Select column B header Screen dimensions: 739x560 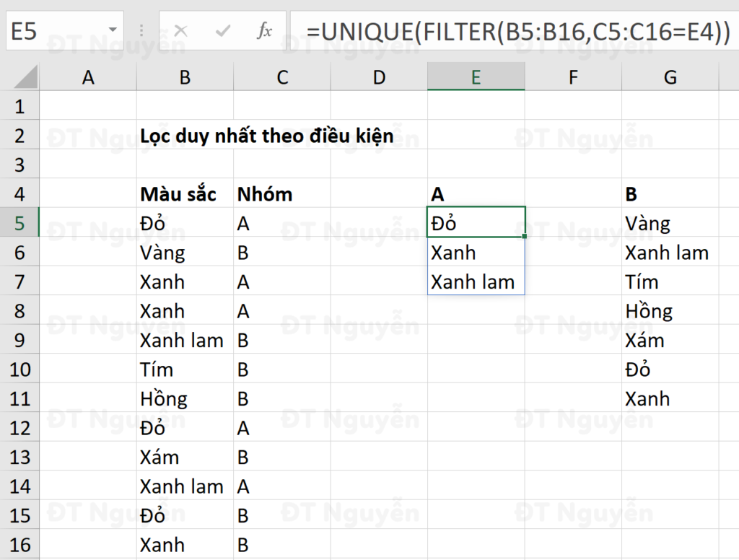pyautogui.click(x=185, y=76)
